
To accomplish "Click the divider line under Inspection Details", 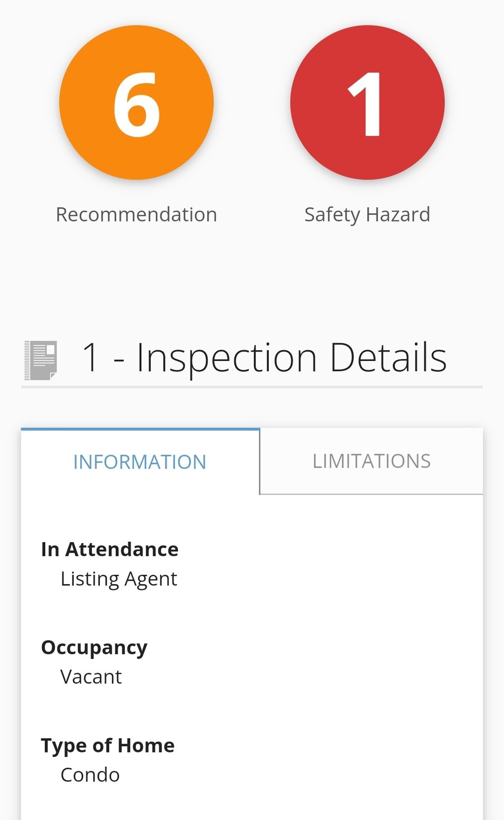I will (x=252, y=387).
